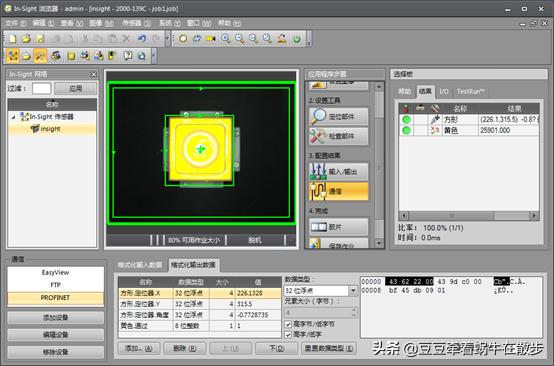The width and height of the screenshot is (554, 366).
Task: Click the Open Job folder icon
Action: 26,39
